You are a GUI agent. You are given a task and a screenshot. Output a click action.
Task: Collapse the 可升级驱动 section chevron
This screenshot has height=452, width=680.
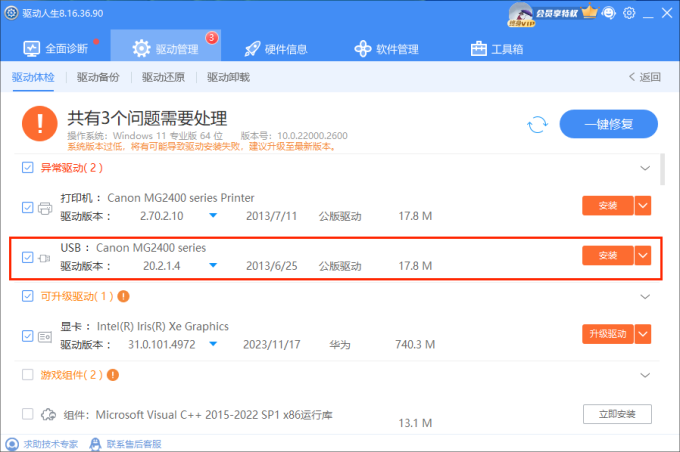click(x=645, y=297)
